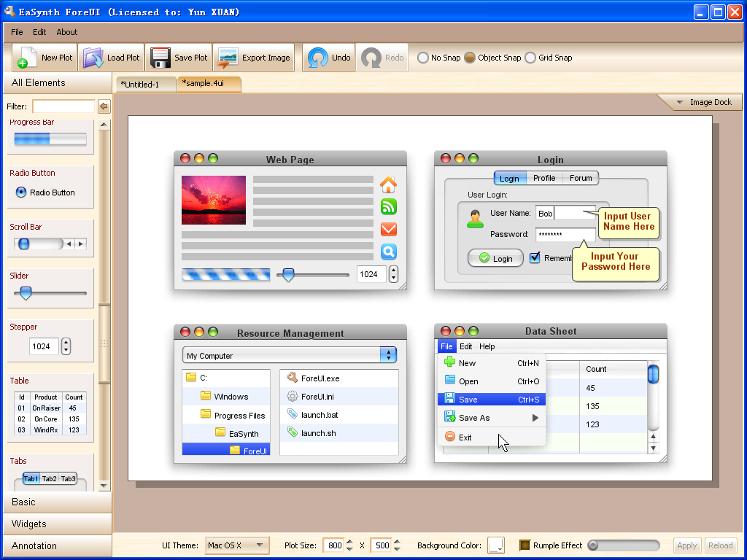Click the filter clear arrow icon
This screenshot has height=560, width=747.
[x=104, y=106]
